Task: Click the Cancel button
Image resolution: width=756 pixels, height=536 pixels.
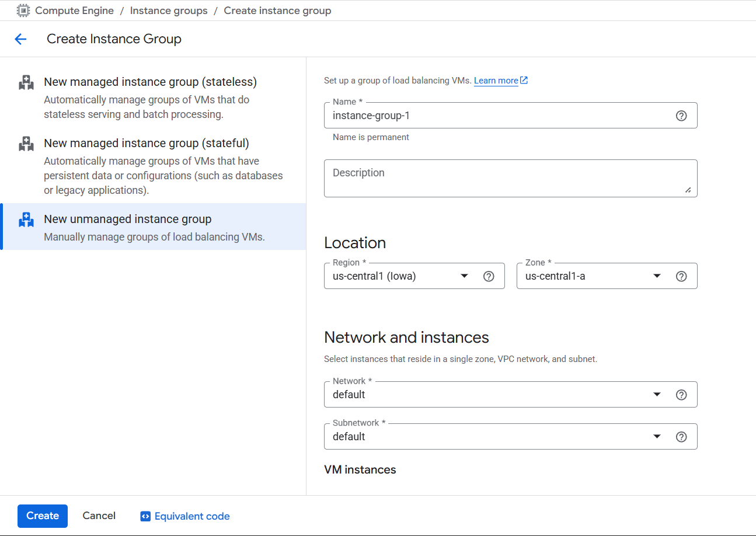Action: click(x=99, y=516)
